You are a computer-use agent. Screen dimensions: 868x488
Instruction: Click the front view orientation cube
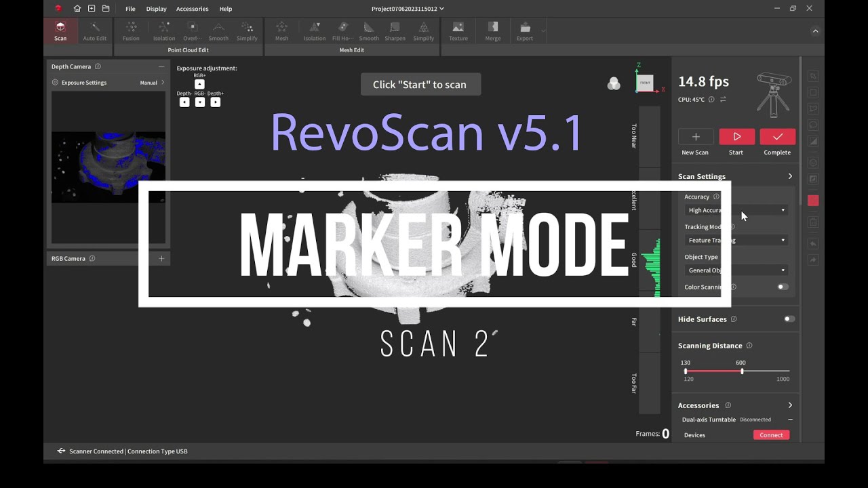[x=645, y=83]
